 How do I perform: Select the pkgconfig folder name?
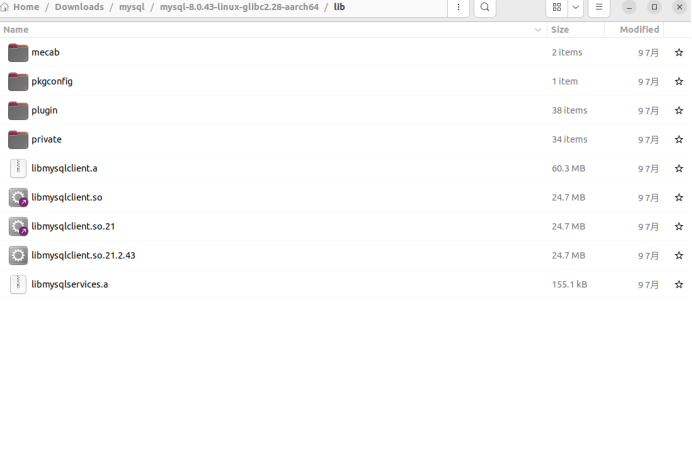(52, 82)
